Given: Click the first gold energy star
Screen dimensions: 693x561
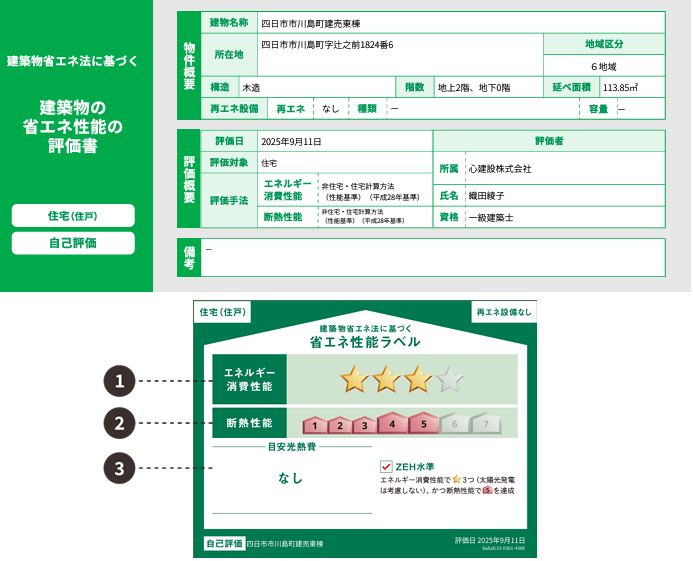Looking at the screenshot, I should pyautogui.click(x=355, y=379).
